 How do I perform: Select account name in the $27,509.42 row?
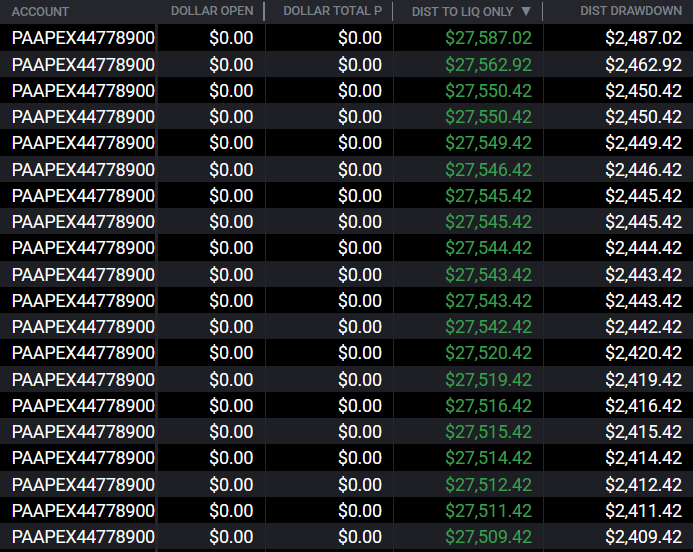coord(83,537)
